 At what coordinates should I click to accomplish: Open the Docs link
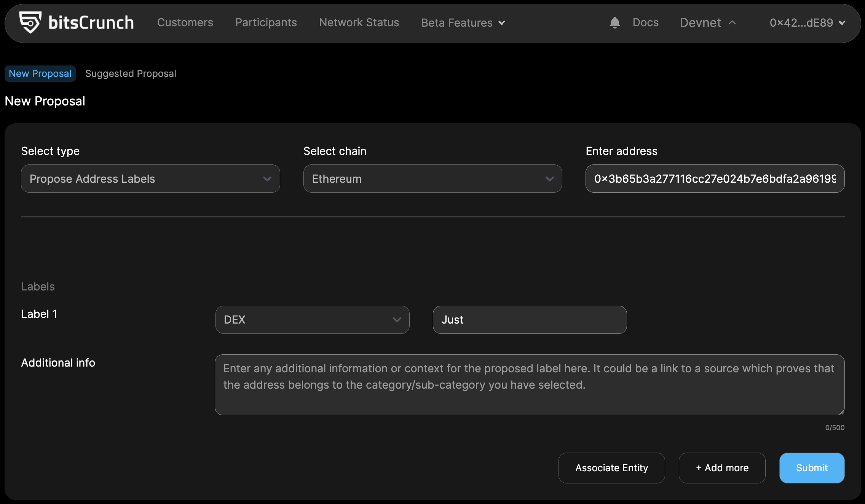[x=645, y=22]
